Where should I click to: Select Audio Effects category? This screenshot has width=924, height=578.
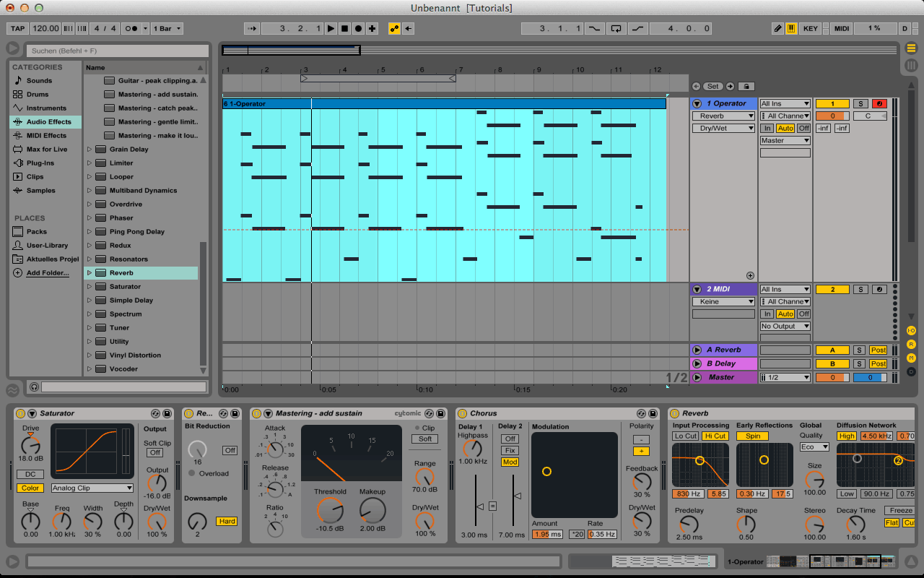48,122
